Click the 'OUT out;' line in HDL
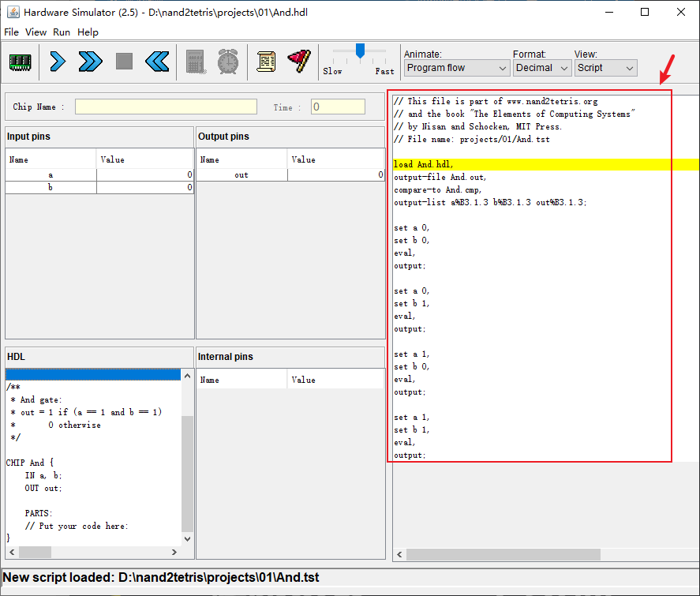 [43, 489]
